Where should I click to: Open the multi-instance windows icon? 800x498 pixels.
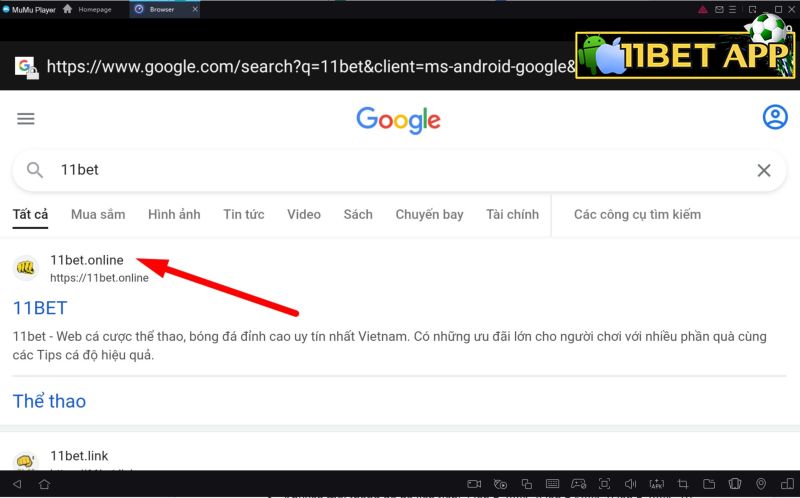coord(527,484)
